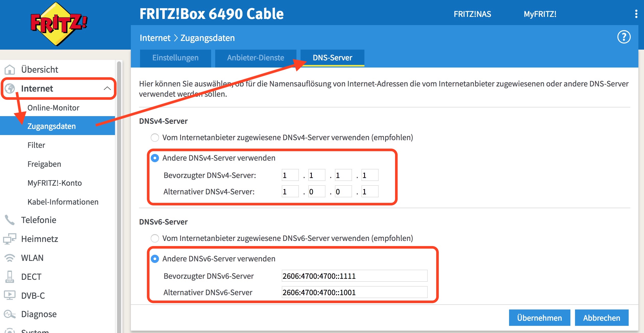Open the three-dot options menu
The height and width of the screenshot is (333, 644).
click(636, 14)
